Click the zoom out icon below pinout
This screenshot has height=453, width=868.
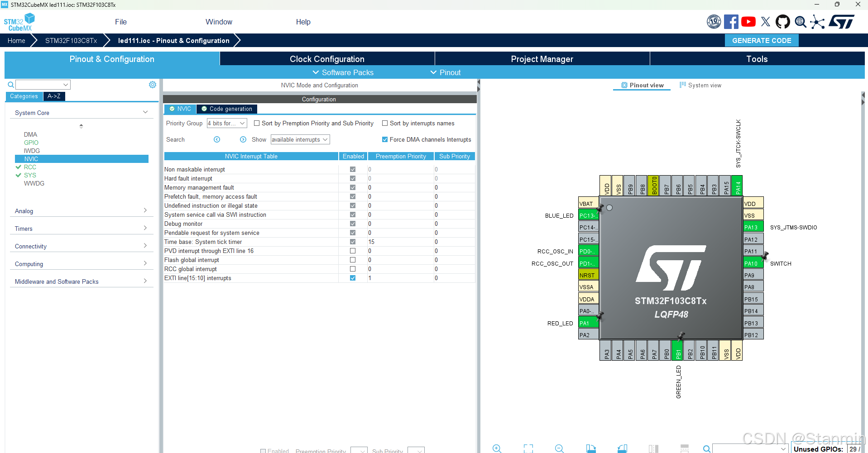[x=559, y=448]
